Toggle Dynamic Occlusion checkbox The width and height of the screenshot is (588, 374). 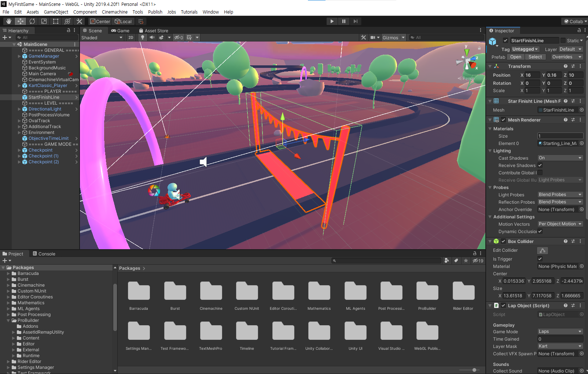tap(540, 232)
